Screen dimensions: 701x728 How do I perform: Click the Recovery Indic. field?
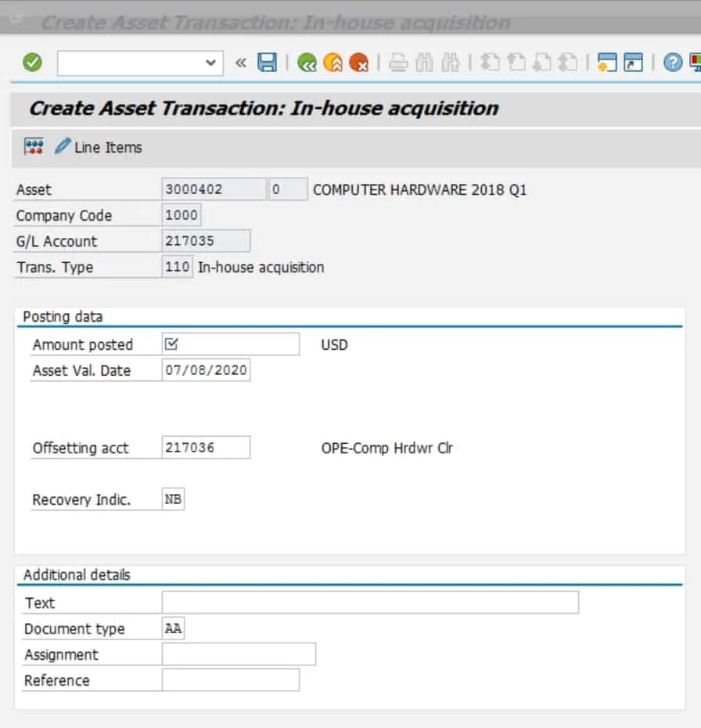pyautogui.click(x=173, y=499)
